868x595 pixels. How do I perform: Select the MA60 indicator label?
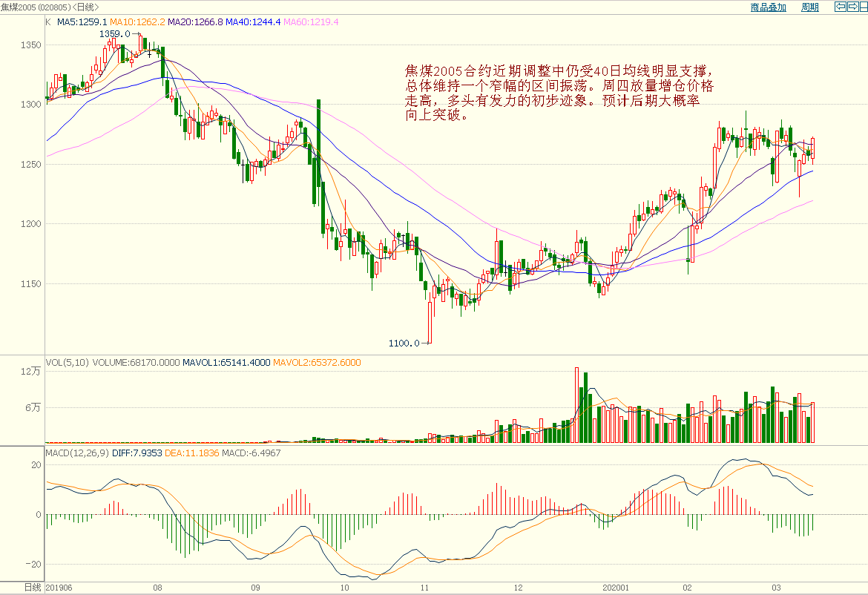(x=312, y=22)
